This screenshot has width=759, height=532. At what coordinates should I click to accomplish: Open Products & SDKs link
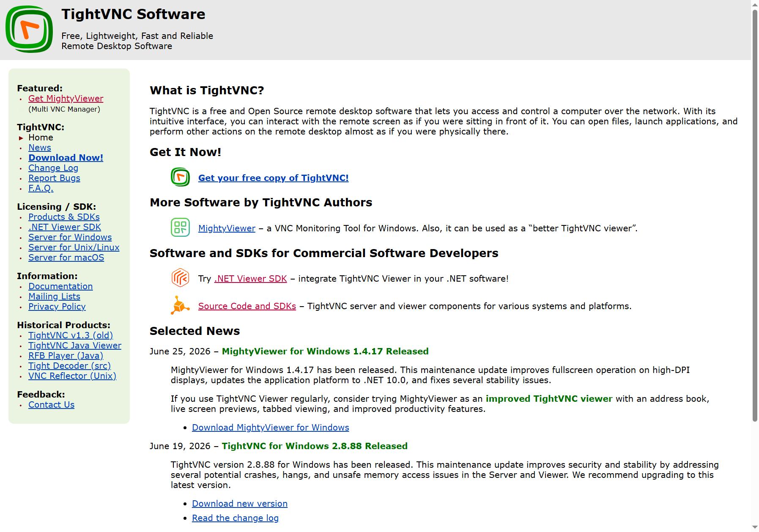click(64, 217)
